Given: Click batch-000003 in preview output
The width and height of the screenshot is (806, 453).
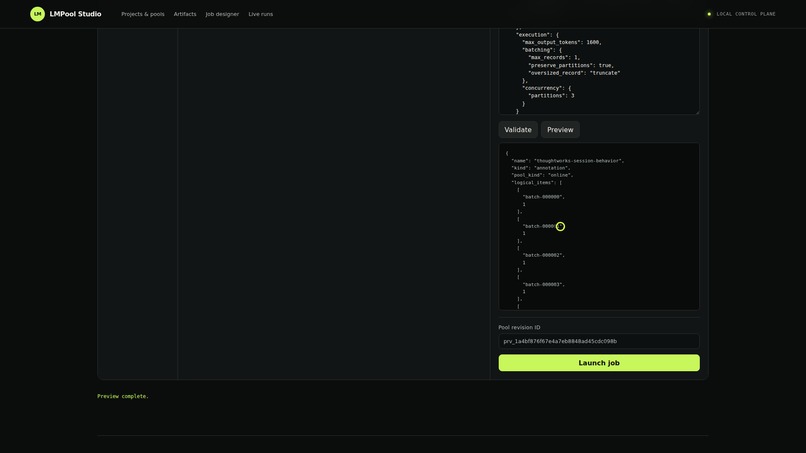Looking at the screenshot, I should click(x=543, y=284).
